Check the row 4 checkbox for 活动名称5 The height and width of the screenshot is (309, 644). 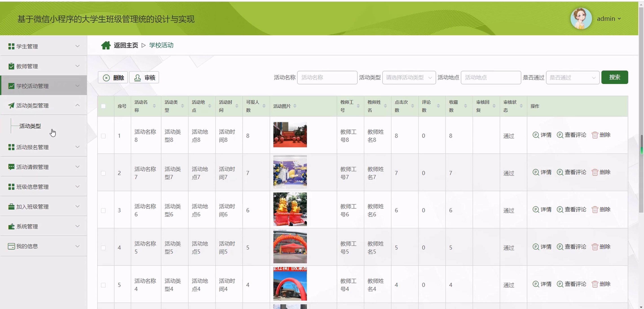click(103, 248)
